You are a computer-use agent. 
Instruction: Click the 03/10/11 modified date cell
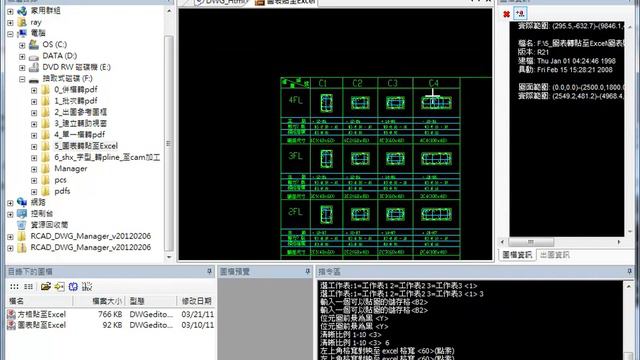[198, 325]
